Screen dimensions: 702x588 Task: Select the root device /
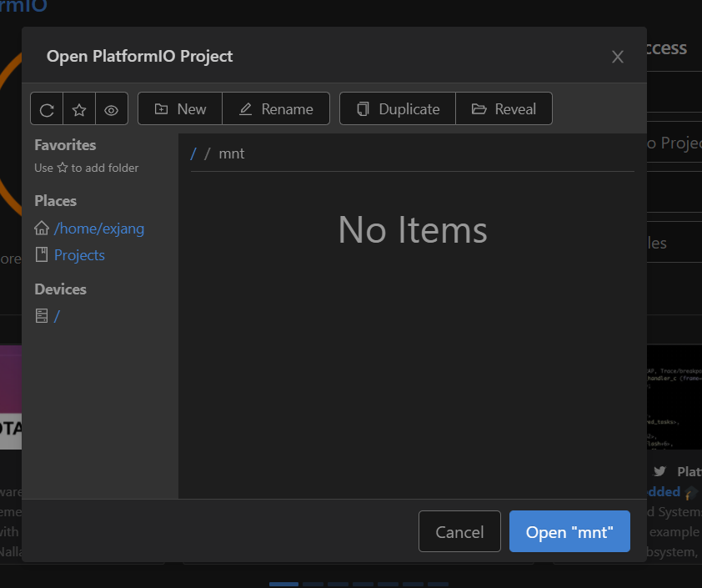(57, 316)
